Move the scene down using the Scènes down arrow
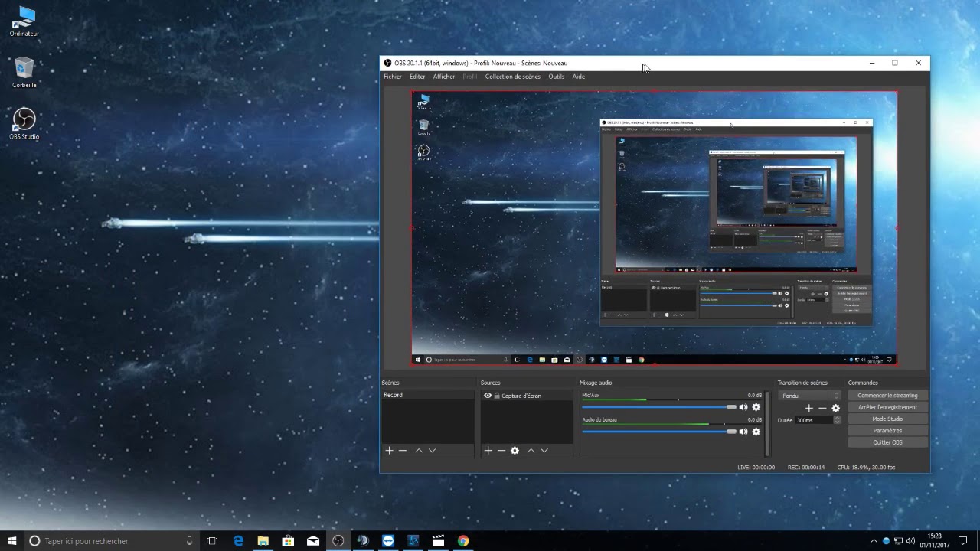The image size is (980, 551). click(432, 451)
